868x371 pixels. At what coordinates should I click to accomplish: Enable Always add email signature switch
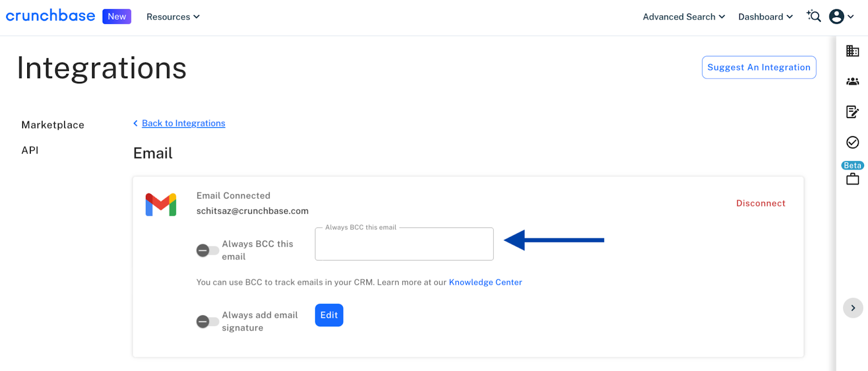tap(208, 322)
